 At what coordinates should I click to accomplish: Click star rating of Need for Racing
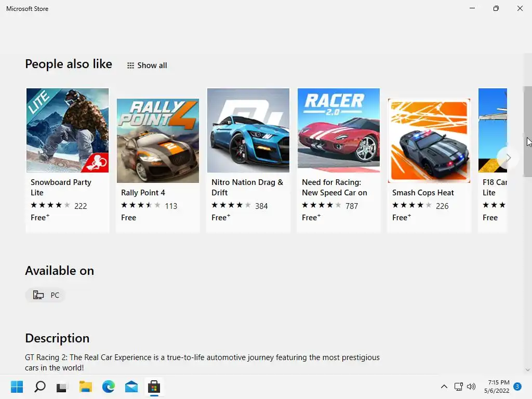[322, 205]
